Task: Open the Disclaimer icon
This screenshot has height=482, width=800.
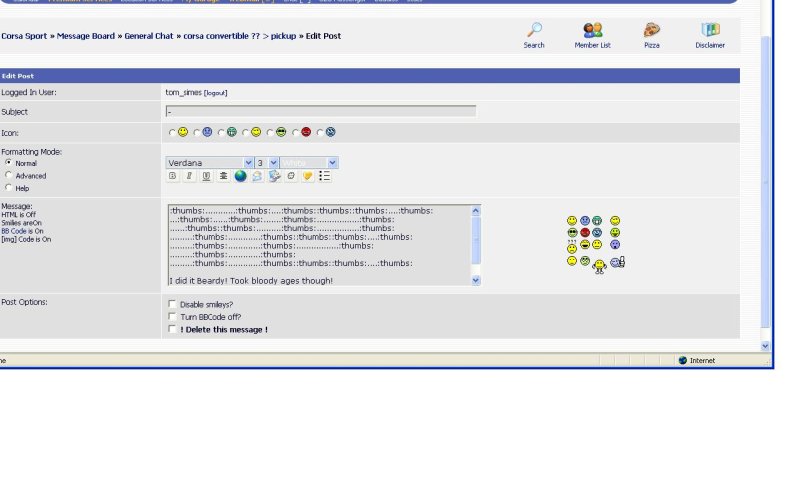Action: (x=710, y=31)
